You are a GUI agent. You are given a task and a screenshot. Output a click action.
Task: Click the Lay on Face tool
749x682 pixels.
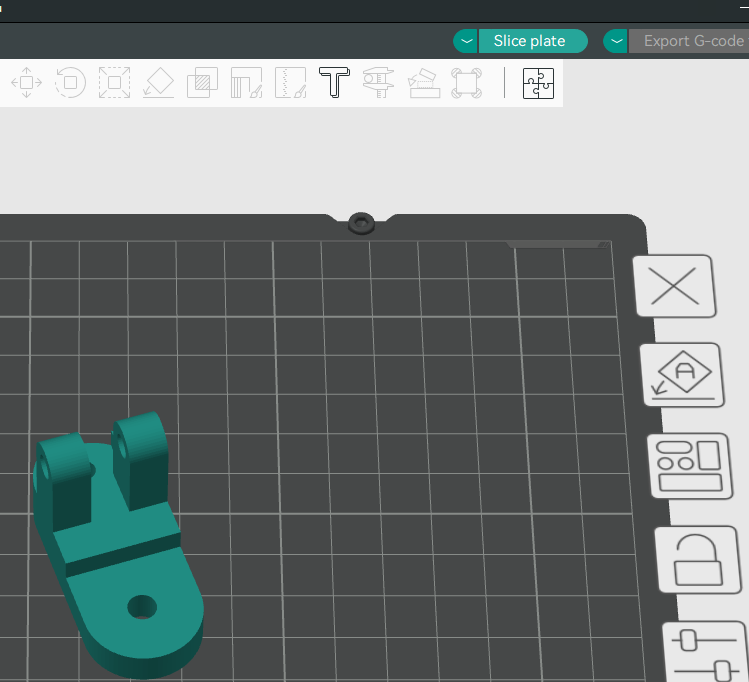coord(158,82)
